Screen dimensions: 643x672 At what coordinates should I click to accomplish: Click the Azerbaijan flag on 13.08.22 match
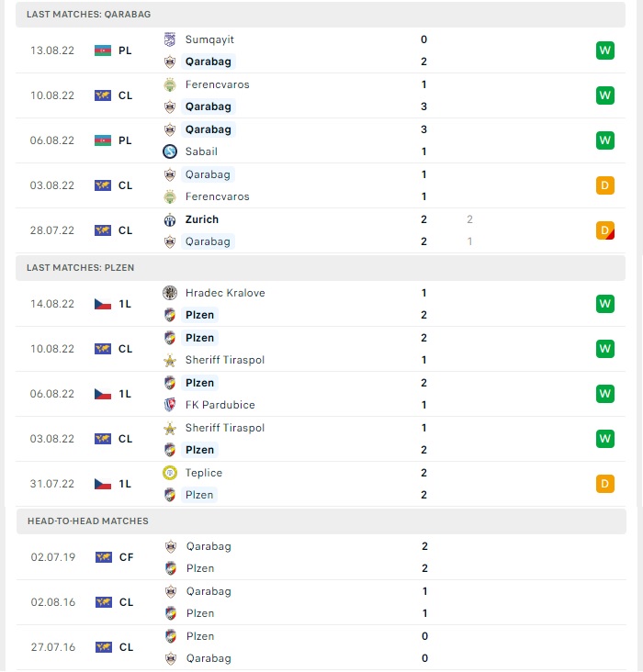tap(103, 50)
